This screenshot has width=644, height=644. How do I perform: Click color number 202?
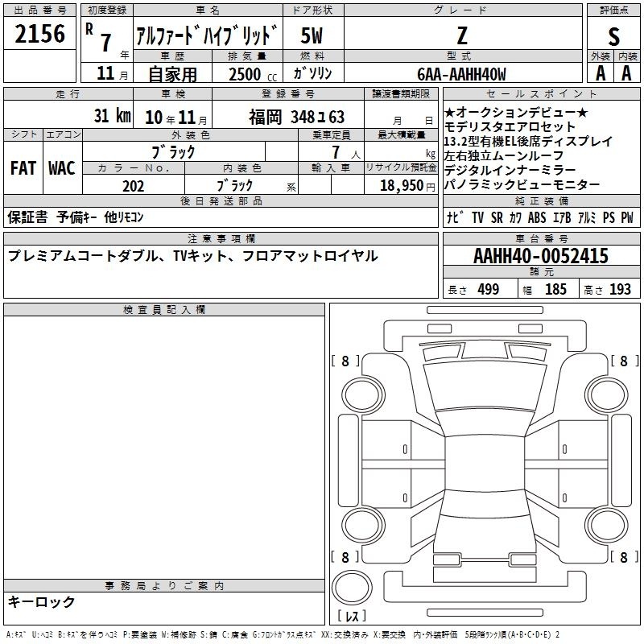133,186
